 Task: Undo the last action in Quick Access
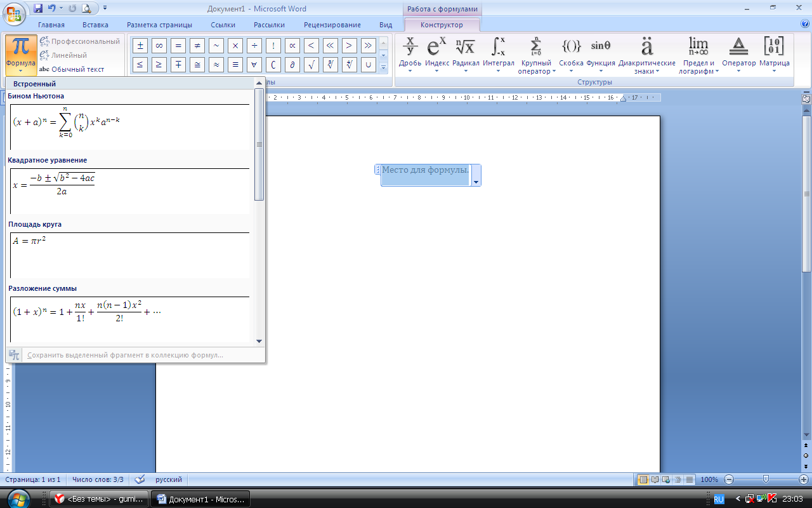pyautogui.click(x=52, y=8)
